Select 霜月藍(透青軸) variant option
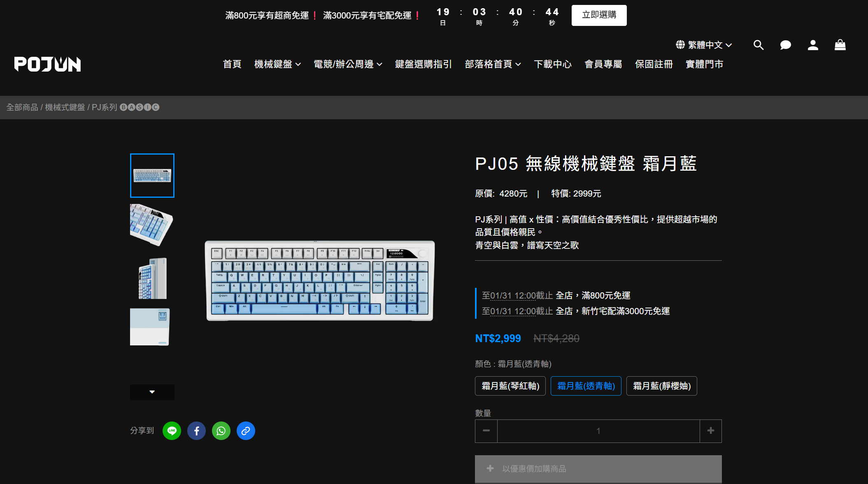This screenshot has width=868, height=484. pos(586,386)
